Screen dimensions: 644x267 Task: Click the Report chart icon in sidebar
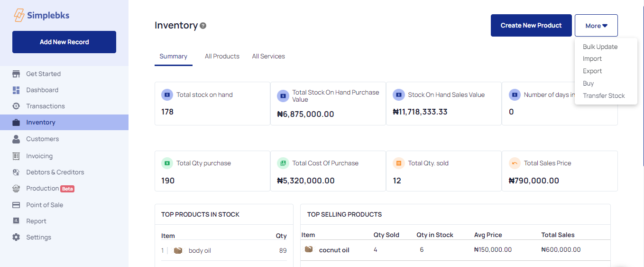(16, 221)
